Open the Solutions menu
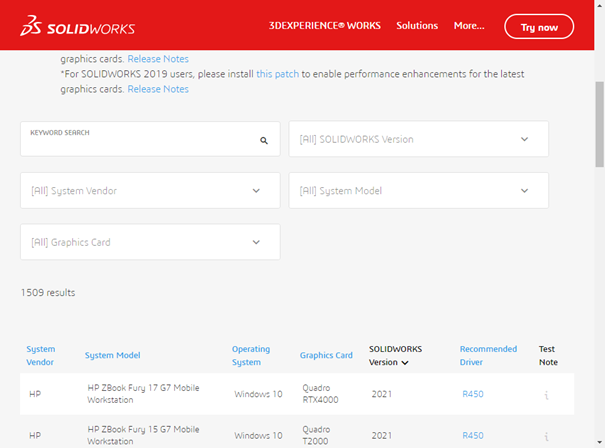 click(x=417, y=26)
